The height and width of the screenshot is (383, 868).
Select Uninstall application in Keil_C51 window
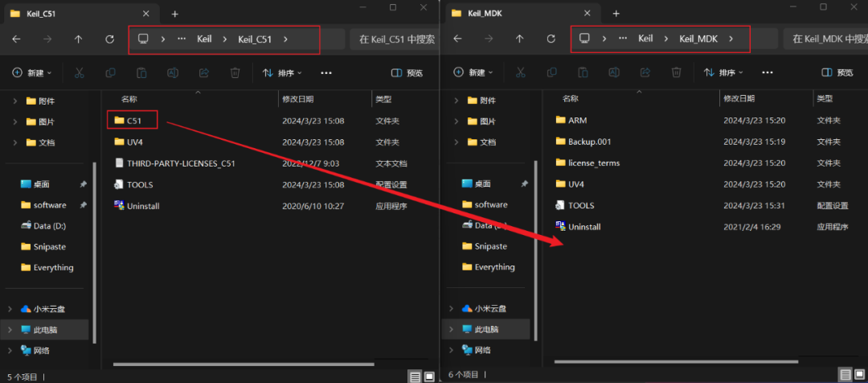pyautogui.click(x=136, y=206)
